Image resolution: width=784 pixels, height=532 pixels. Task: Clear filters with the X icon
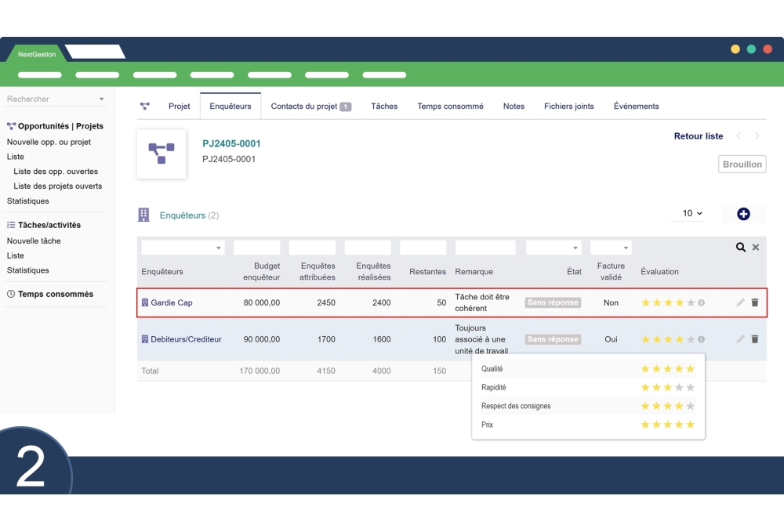tap(756, 248)
